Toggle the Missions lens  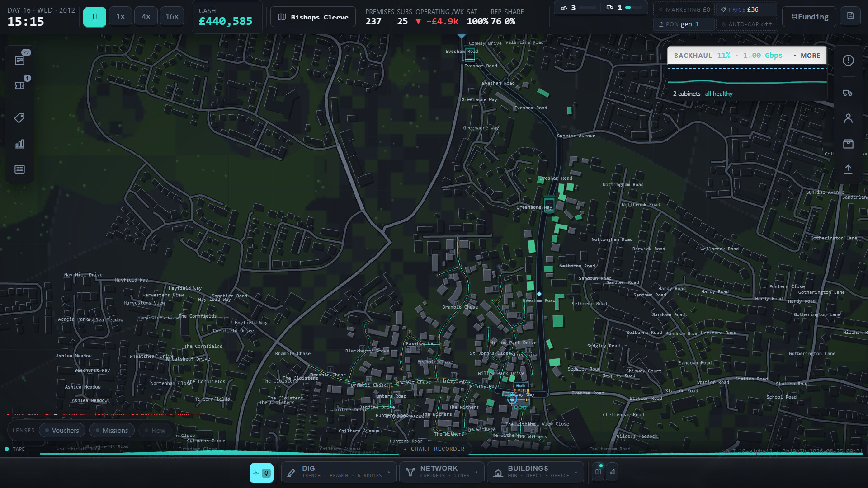(112, 431)
